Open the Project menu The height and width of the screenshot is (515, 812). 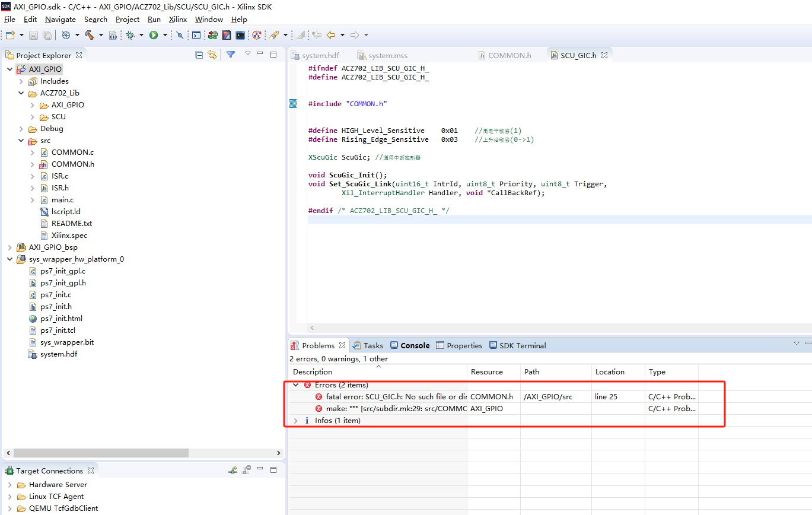pyautogui.click(x=128, y=20)
